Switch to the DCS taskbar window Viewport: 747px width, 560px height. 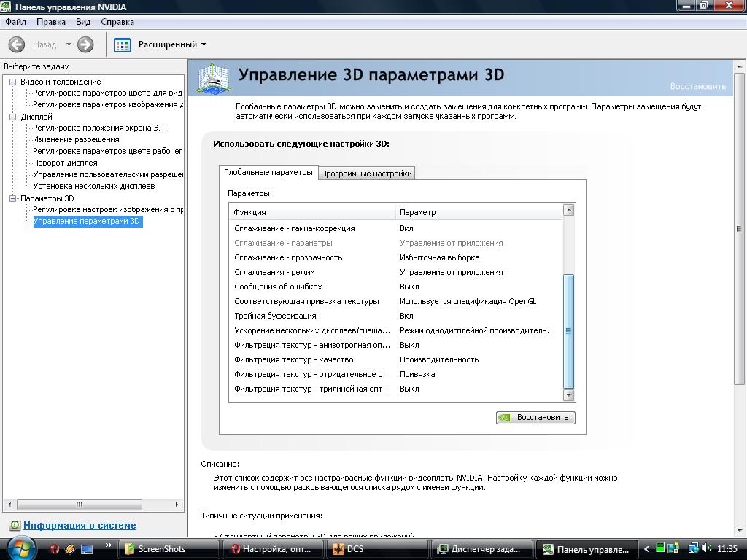pos(377,549)
